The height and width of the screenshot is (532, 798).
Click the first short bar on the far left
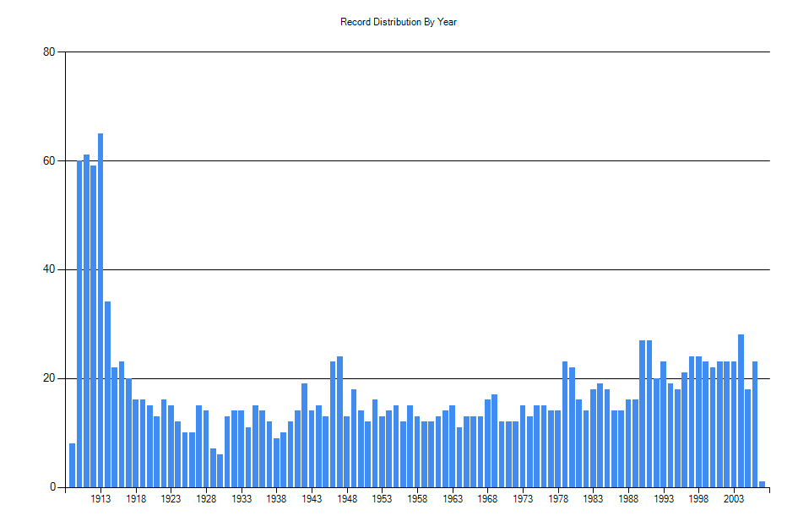click(71, 464)
